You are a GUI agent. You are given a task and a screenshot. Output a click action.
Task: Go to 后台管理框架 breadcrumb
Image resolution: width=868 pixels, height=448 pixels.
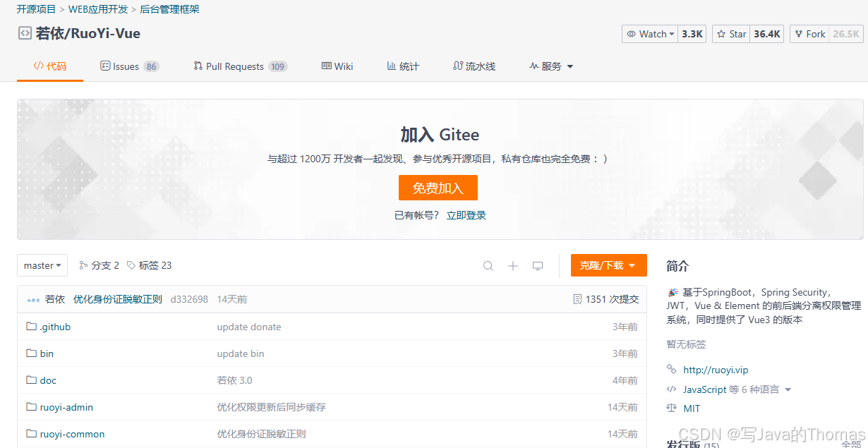169,9
